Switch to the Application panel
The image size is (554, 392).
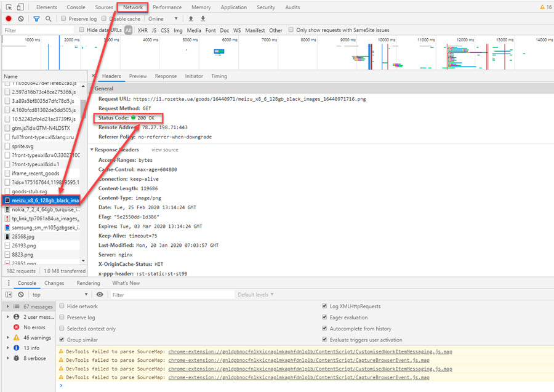point(233,7)
